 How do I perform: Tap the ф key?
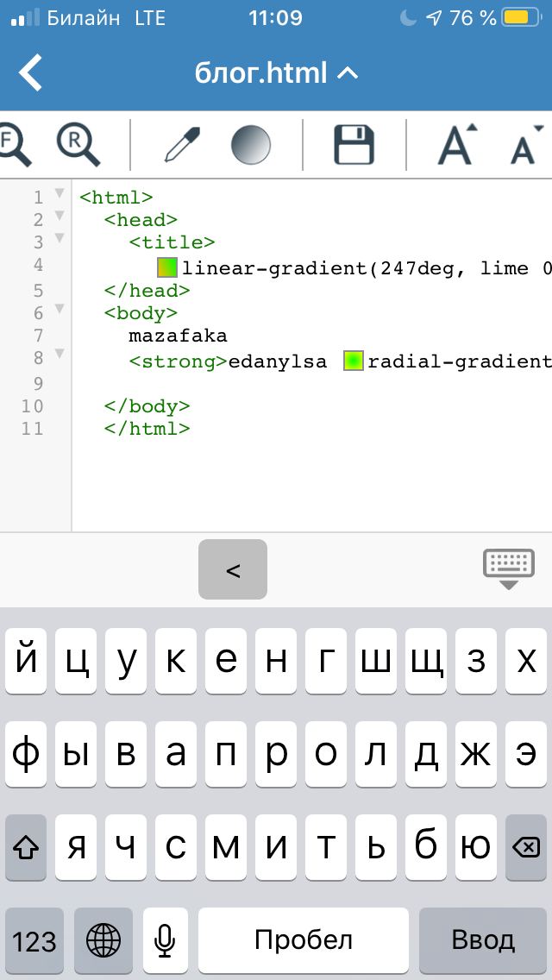click(x=26, y=754)
